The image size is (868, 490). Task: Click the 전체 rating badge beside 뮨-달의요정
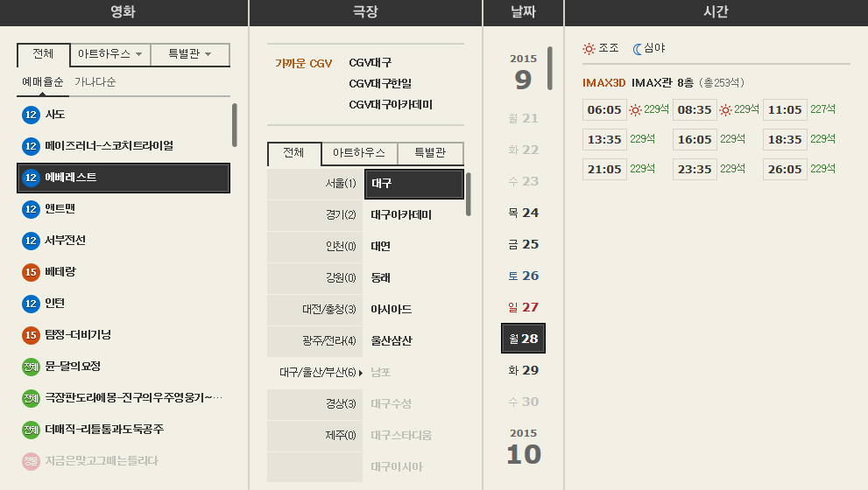[31, 367]
